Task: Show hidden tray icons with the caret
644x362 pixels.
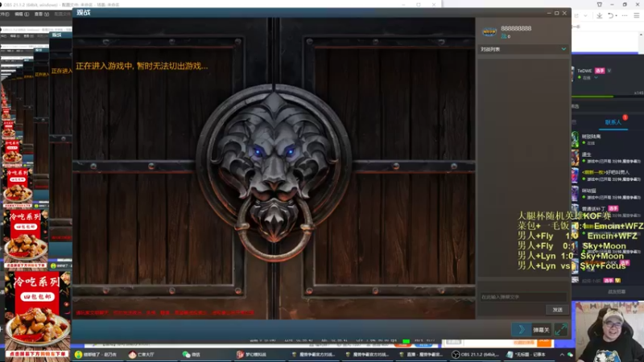Action: click(x=562, y=355)
